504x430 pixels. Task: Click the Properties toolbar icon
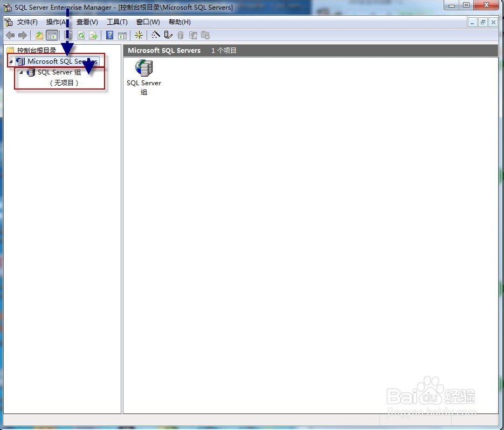coord(68,36)
